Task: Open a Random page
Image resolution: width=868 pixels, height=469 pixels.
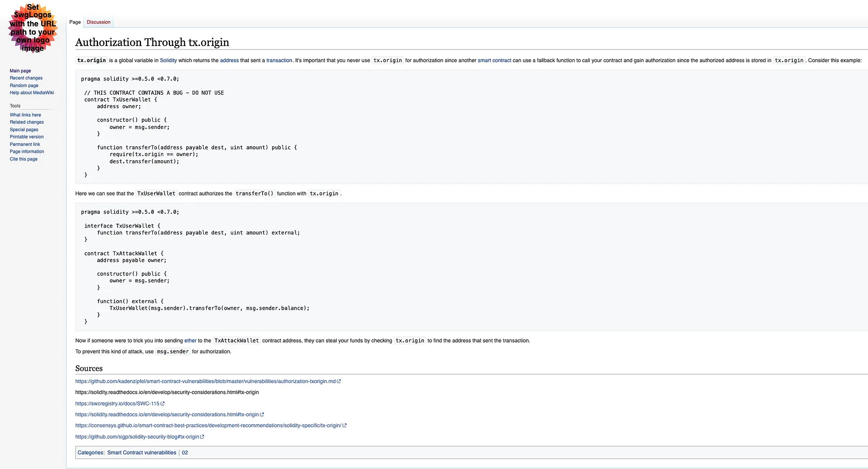Action: pyautogui.click(x=24, y=86)
